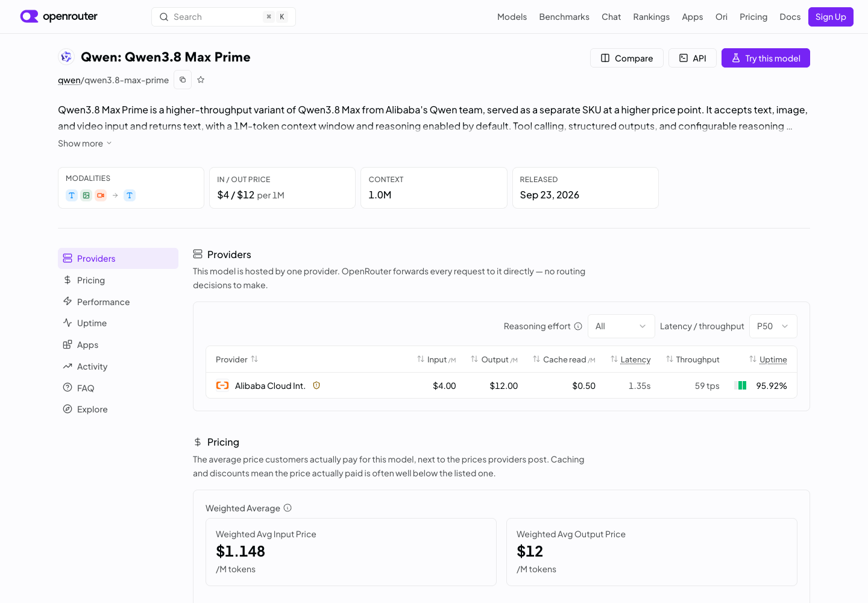Open the qwen organization link
868x603 pixels.
[69, 80]
